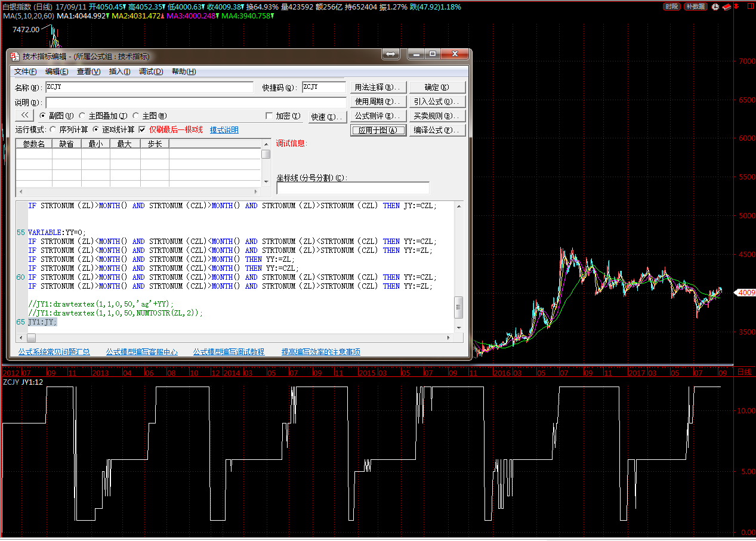
Task: Click the code editor vertical scrollbar thumb
Action: (458, 308)
